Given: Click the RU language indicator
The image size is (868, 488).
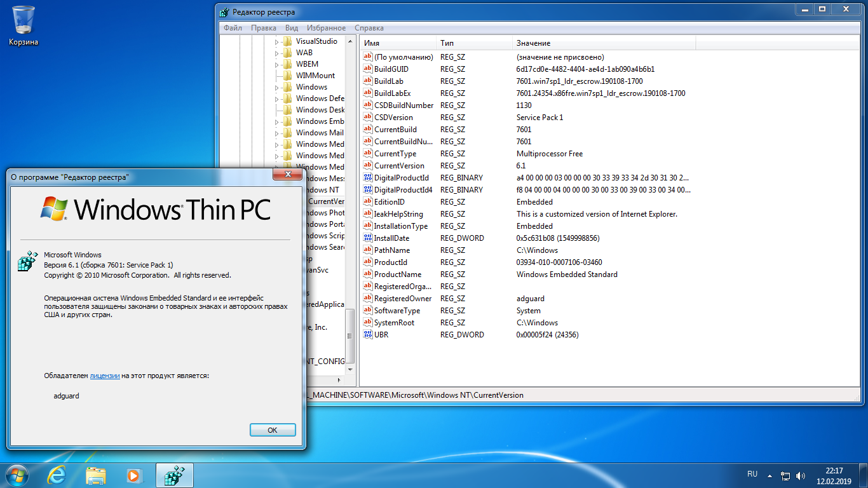Looking at the screenshot, I should (x=752, y=474).
